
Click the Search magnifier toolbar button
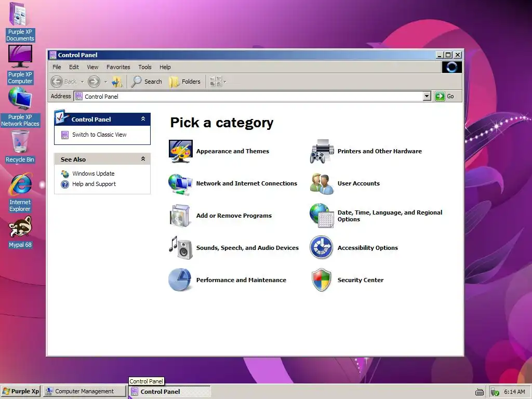click(147, 82)
